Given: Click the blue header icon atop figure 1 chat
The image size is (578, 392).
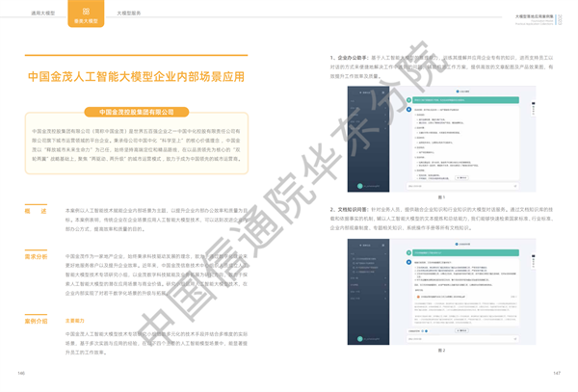Looking at the screenshot, I should (x=458, y=91).
